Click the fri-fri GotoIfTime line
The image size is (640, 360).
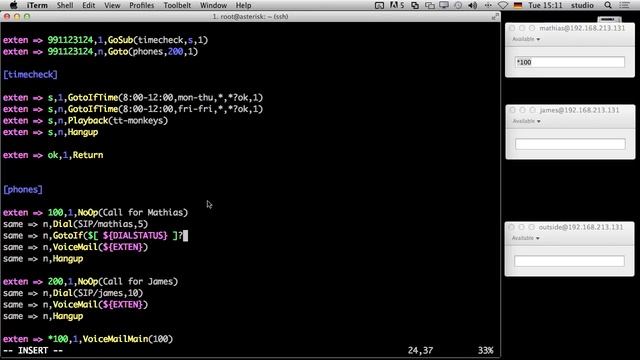pos(133,109)
